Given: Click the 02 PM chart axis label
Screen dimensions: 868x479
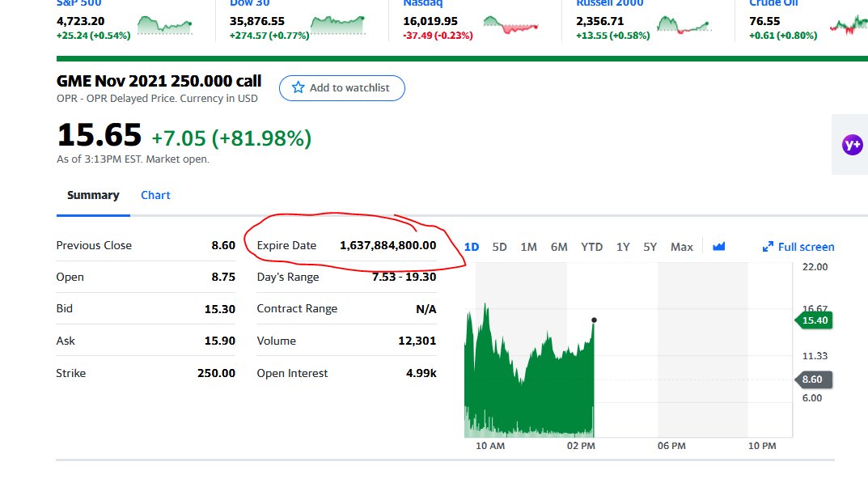Looking at the screenshot, I should [x=581, y=446].
